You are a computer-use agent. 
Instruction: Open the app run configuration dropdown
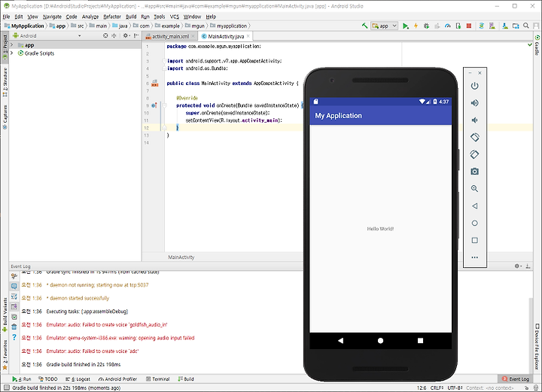click(x=385, y=26)
